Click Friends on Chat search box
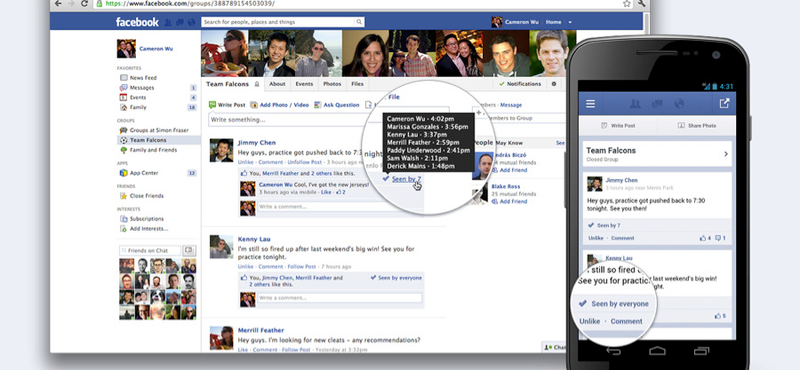Image resolution: width=800 pixels, height=370 pixels. [x=151, y=251]
